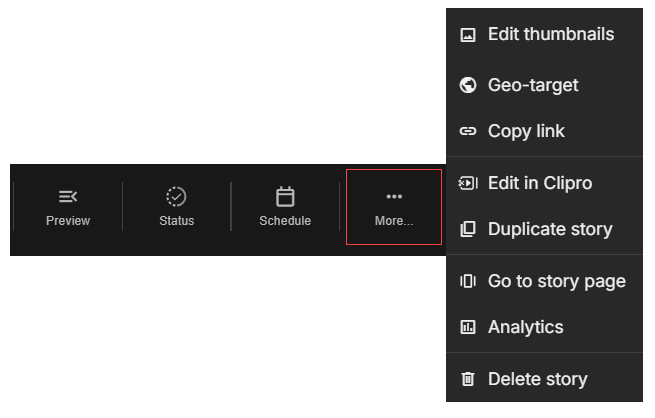Click the image icon beside Edit thumbnails

tap(467, 35)
